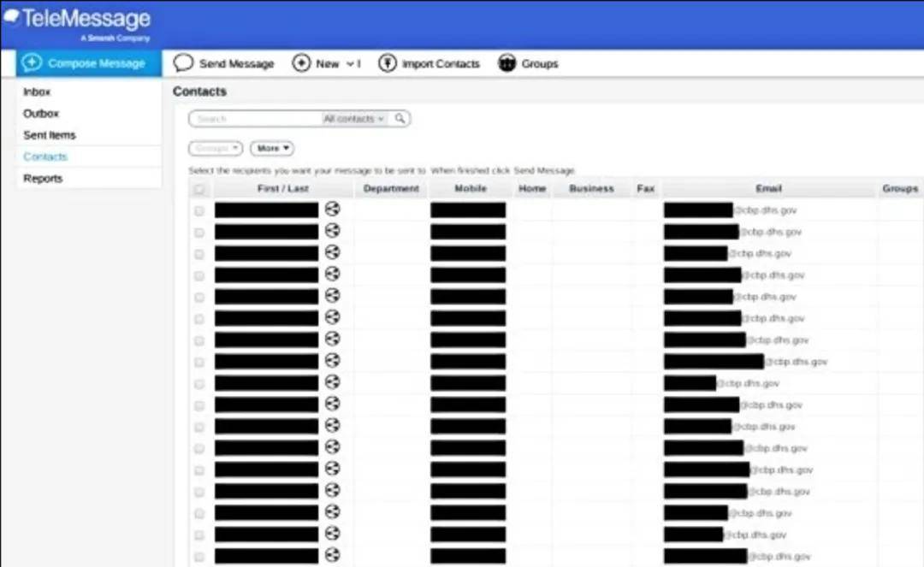Sort by the First / Last column header
Screen dimensions: 924x567
pos(283,188)
